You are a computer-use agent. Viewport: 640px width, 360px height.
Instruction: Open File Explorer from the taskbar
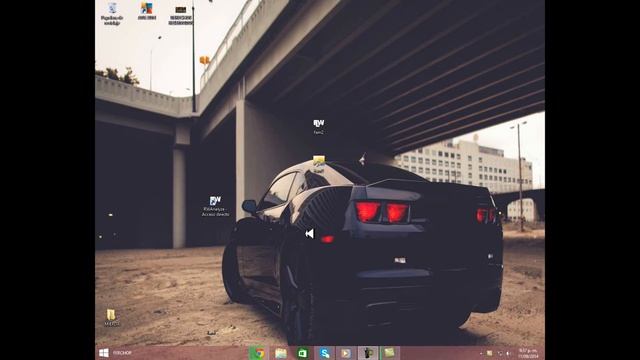[281, 353]
